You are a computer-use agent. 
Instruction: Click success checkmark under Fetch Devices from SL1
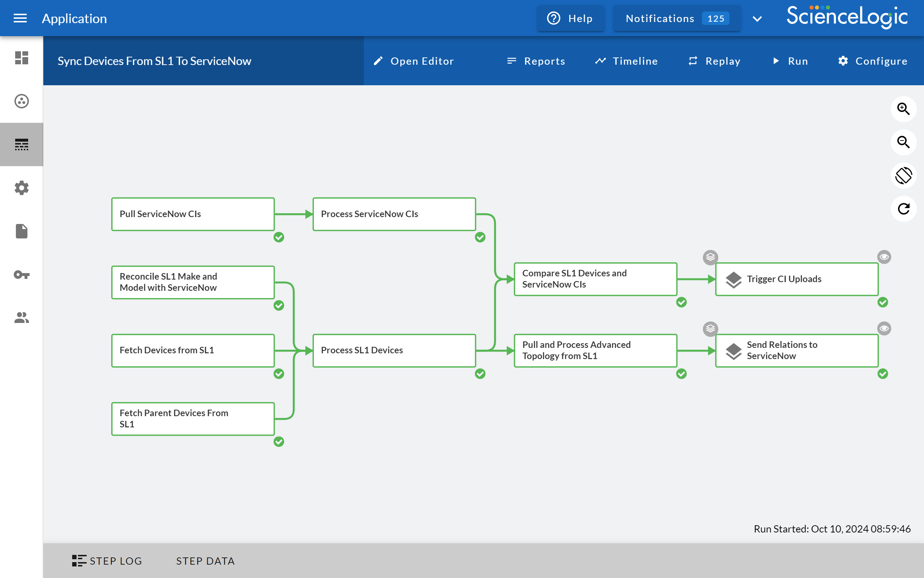279,374
